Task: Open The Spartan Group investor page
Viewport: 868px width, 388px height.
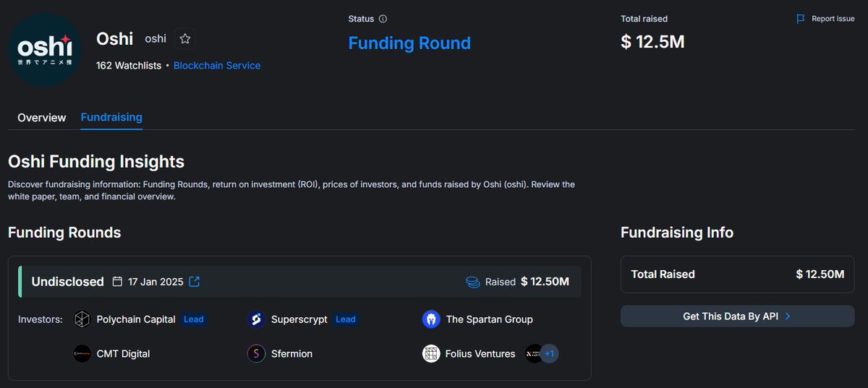Action: [490, 319]
